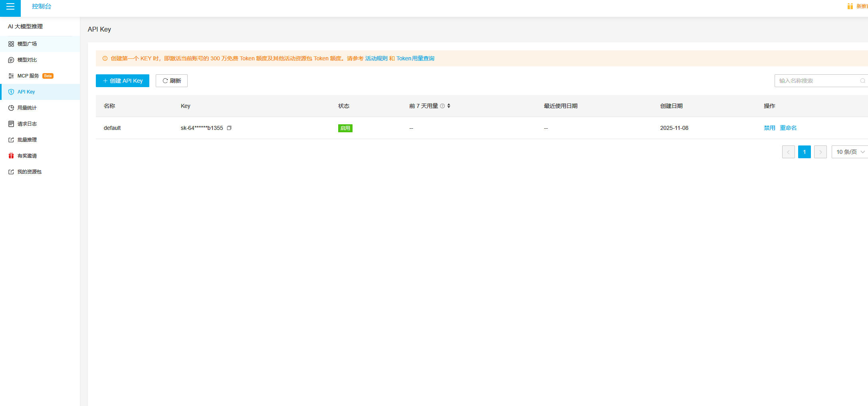Click the search magnifier icon
This screenshot has width=868, height=406.
[x=862, y=81]
